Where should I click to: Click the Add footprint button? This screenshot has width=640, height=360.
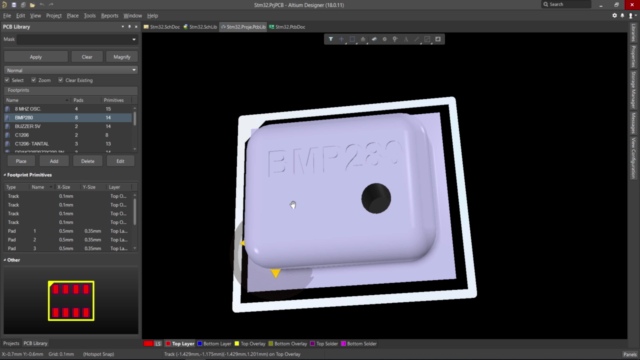[54, 161]
